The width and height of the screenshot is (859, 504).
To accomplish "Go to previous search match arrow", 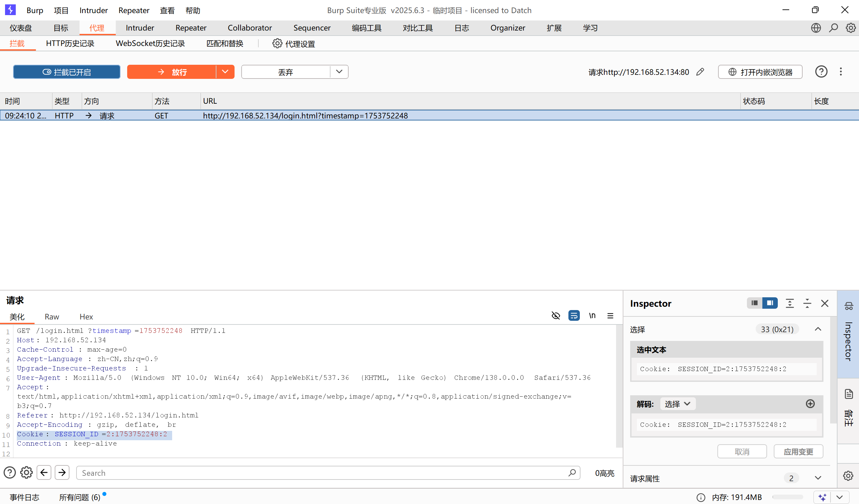I will click(x=44, y=473).
